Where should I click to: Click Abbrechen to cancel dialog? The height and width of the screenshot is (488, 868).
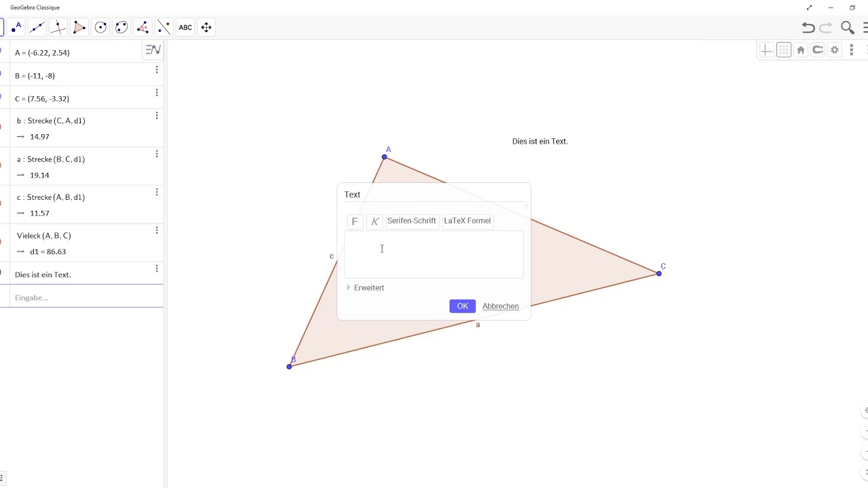point(500,306)
